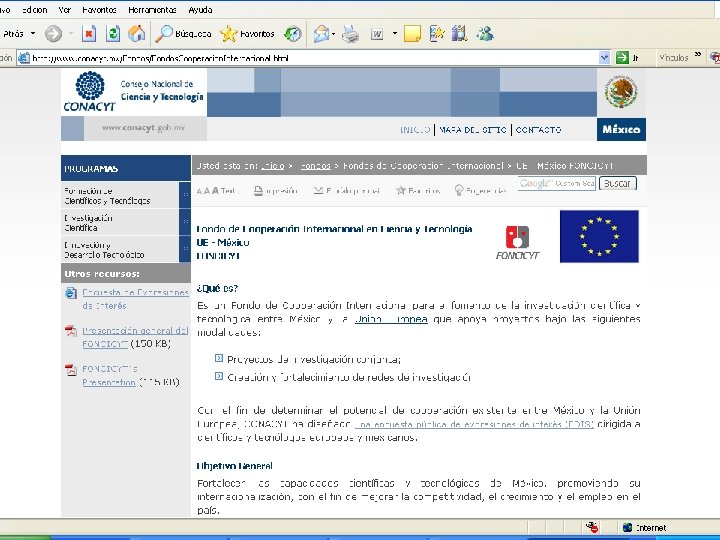Open the Ver menu
Viewport: 720px width, 540px height.
(64, 10)
